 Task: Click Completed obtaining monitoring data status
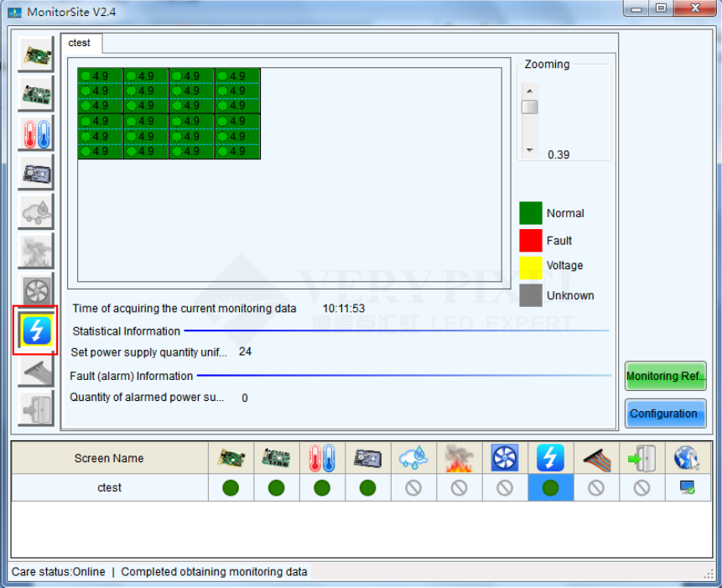tap(214, 572)
